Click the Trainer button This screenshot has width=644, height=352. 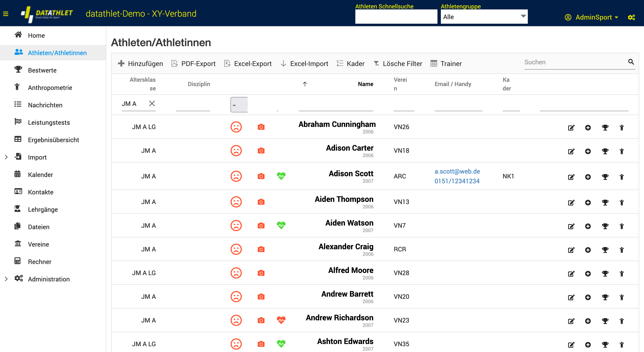pos(446,64)
